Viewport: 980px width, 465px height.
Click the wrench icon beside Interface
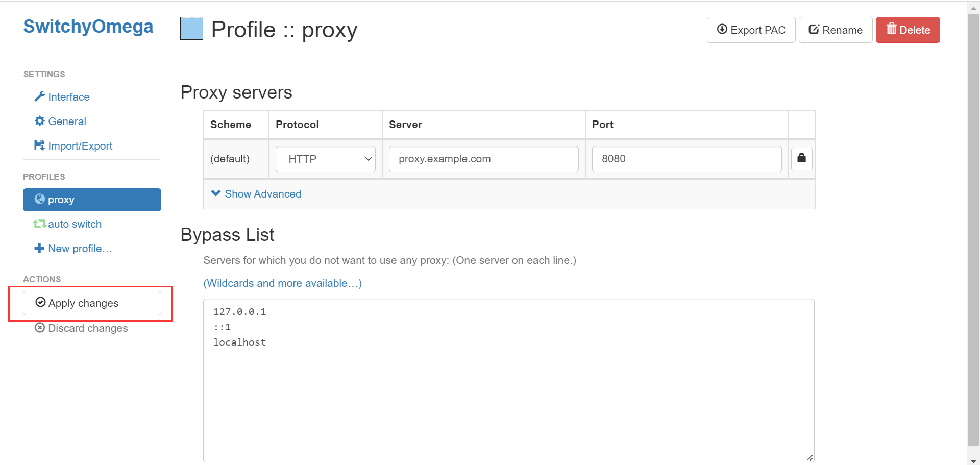coord(39,96)
